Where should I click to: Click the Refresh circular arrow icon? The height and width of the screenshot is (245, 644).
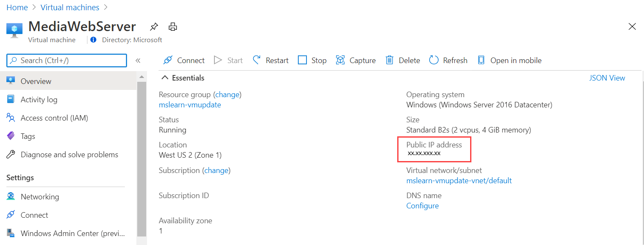pyautogui.click(x=434, y=60)
